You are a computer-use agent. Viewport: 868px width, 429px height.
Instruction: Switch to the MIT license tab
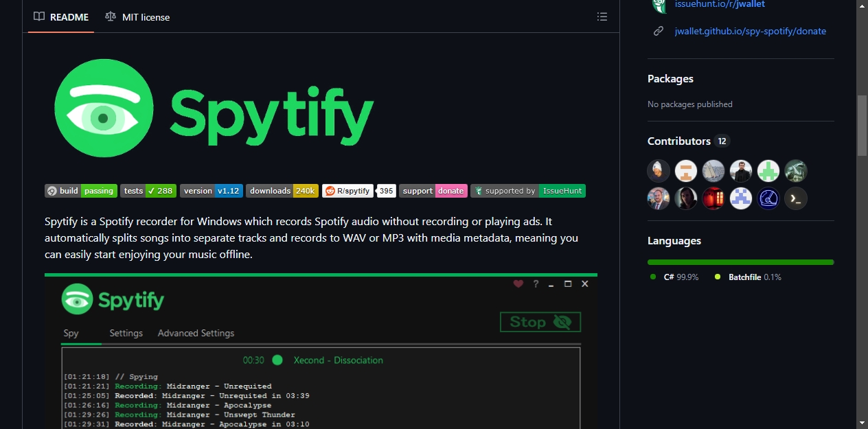pyautogui.click(x=137, y=16)
